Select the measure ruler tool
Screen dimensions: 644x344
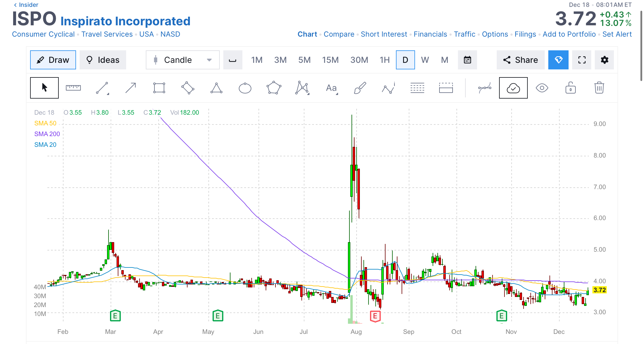pyautogui.click(x=73, y=88)
